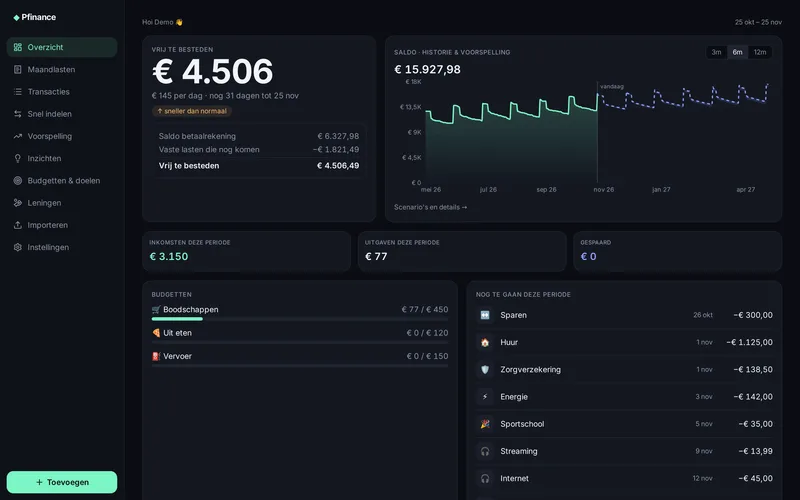
Task: Click the Streaming amount −€ 13,99
Action: coord(756,451)
